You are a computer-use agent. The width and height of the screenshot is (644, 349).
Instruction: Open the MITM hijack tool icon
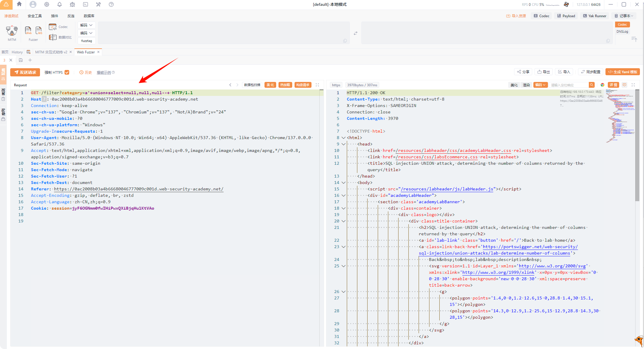coord(12,31)
